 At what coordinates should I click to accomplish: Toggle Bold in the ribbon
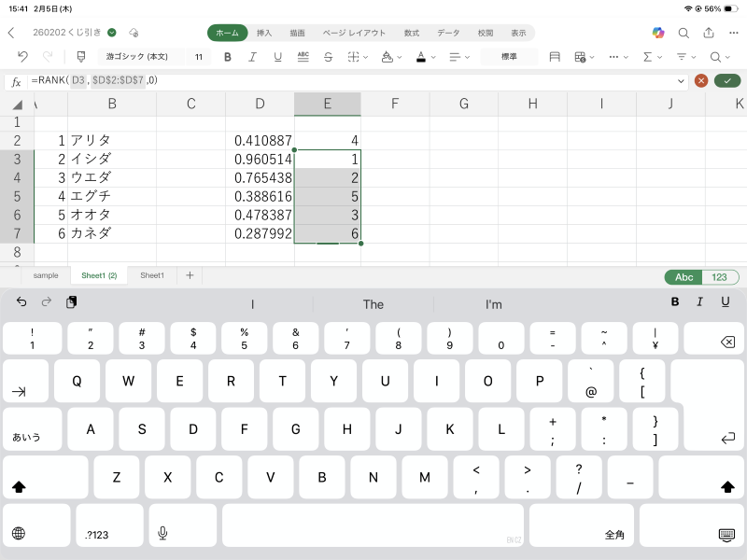pos(227,57)
